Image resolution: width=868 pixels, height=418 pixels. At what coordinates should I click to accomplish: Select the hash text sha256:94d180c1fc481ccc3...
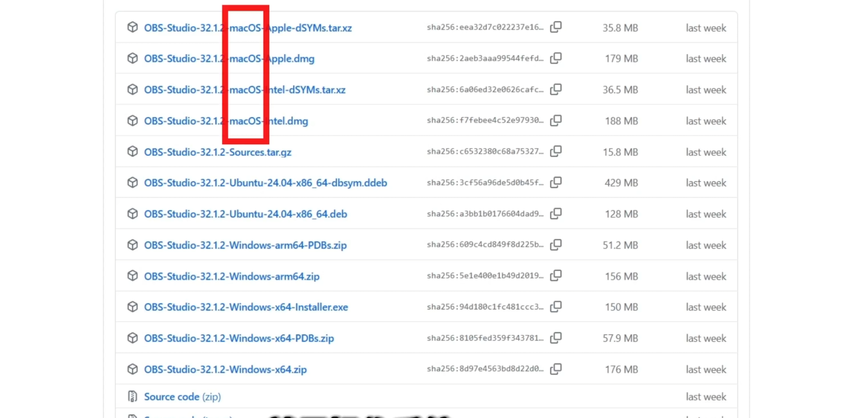485,308
